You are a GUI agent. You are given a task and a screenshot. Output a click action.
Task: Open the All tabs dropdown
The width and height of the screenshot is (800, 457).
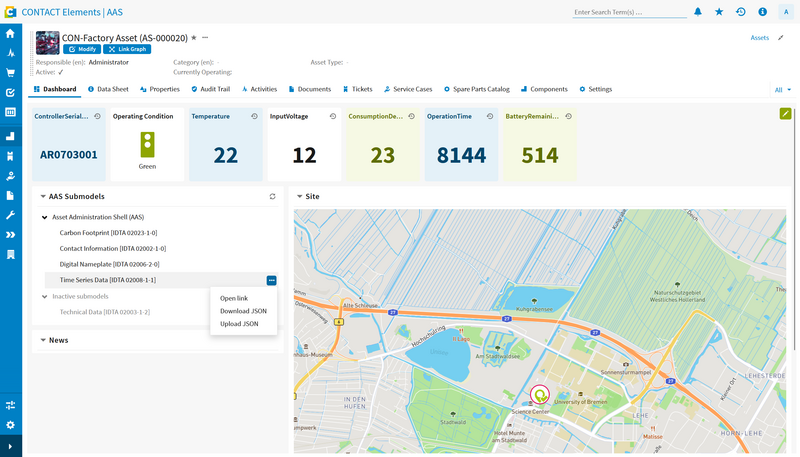(783, 90)
